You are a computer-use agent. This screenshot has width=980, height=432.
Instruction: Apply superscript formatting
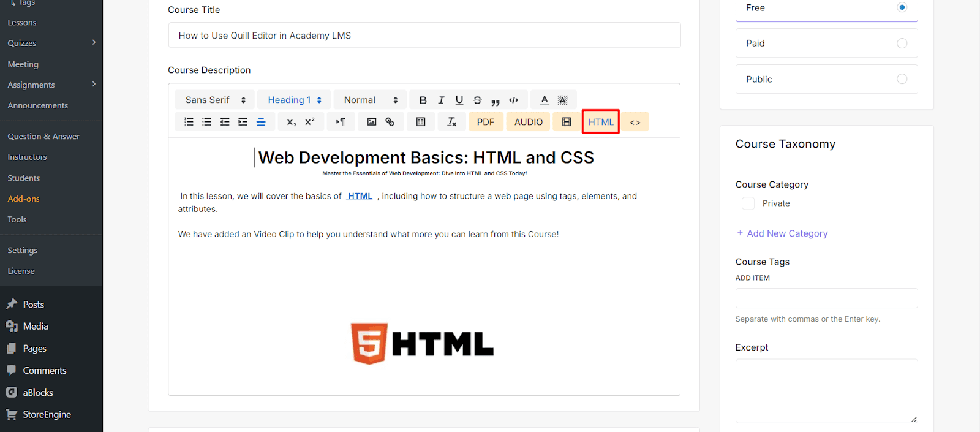tap(310, 122)
